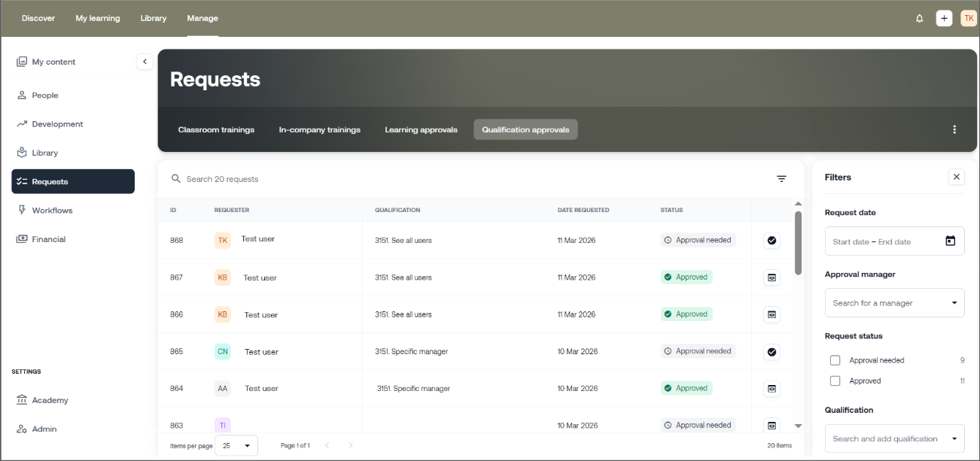Expand the Approval manager dropdown
The height and width of the screenshot is (461, 980).
[x=895, y=302]
